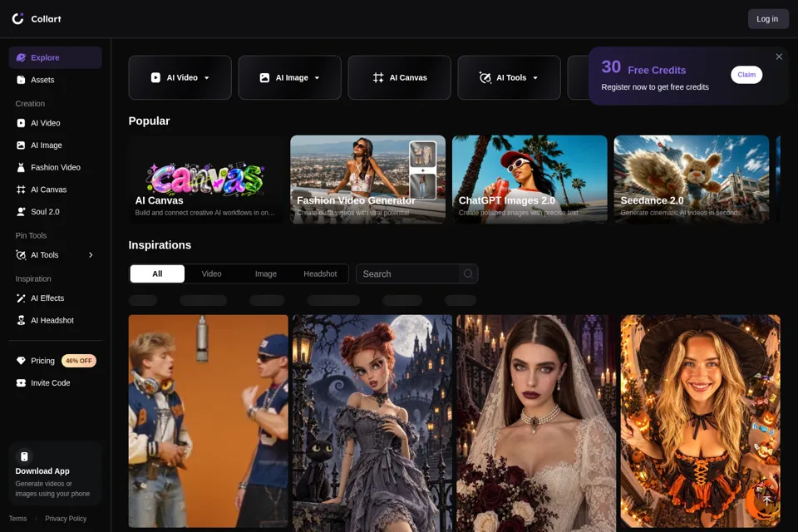Image resolution: width=798 pixels, height=532 pixels.
Task: Click the Inspirations section heading
Action: [160, 245]
